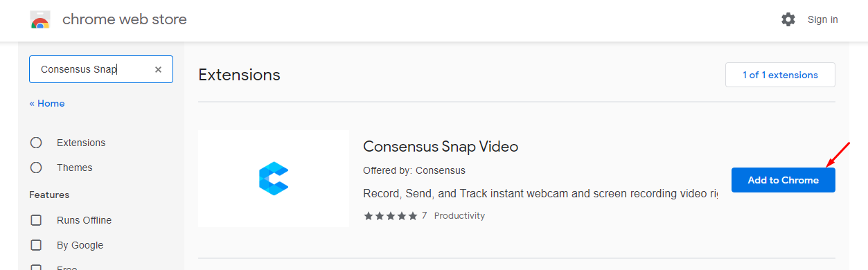Click the five-star rating icons
Viewport: 868px width, 270px height.
coord(391,216)
